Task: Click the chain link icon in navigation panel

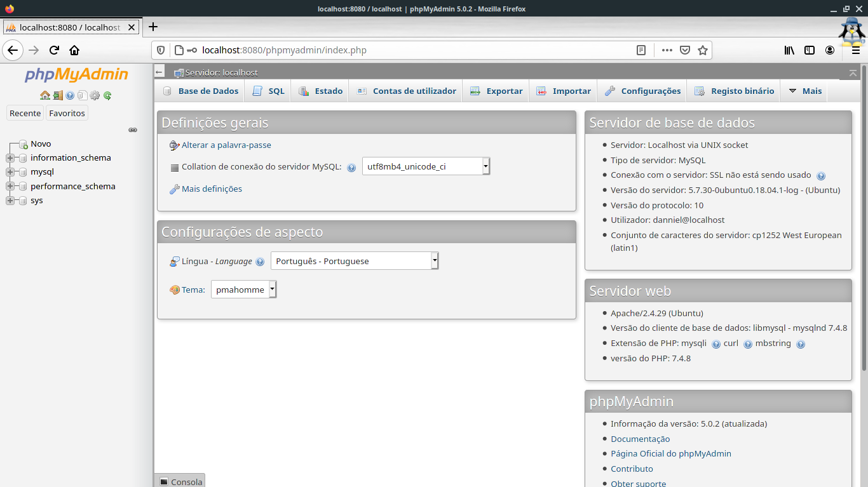Action: point(133,130)
